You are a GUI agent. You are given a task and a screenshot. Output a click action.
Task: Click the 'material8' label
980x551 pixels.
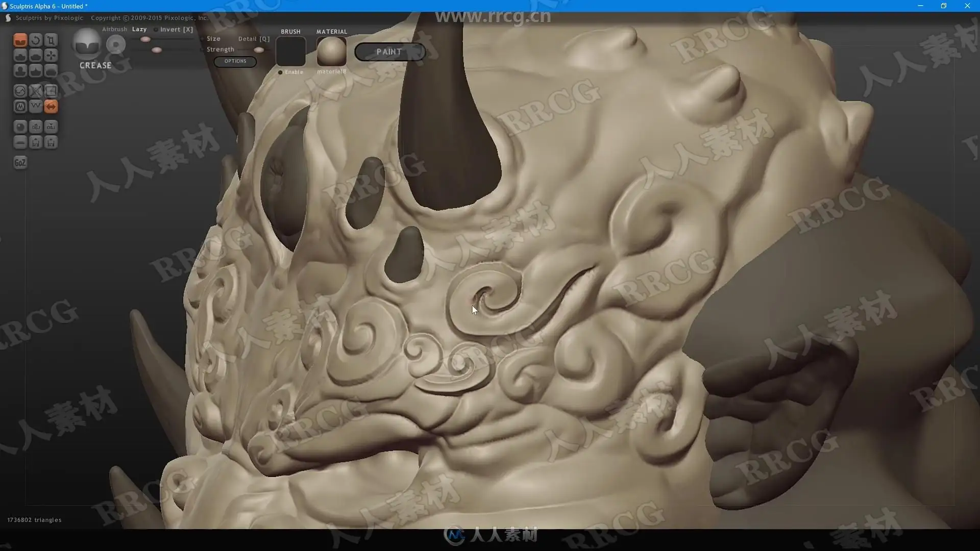tap(332, 72)
